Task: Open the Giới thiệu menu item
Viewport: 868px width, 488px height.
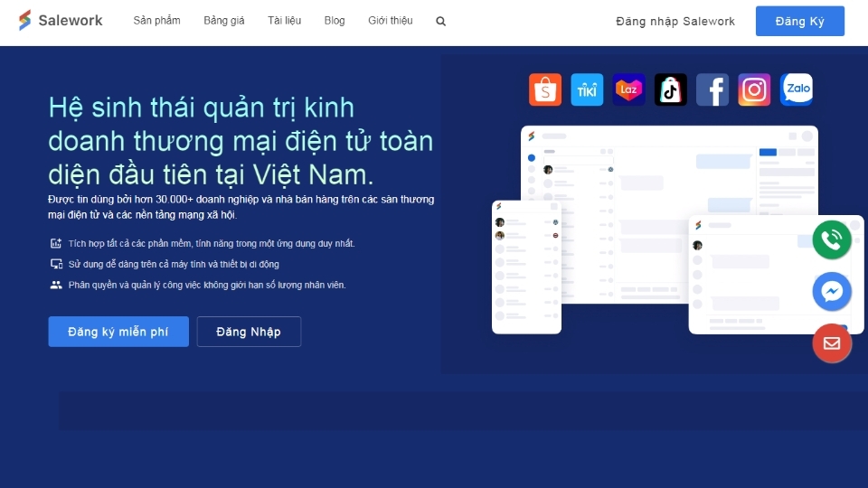Action: click(x=391, y=21)
